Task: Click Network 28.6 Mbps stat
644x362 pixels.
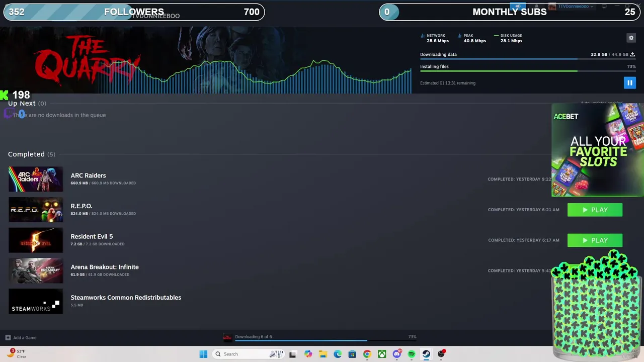Action: (434, 38)
